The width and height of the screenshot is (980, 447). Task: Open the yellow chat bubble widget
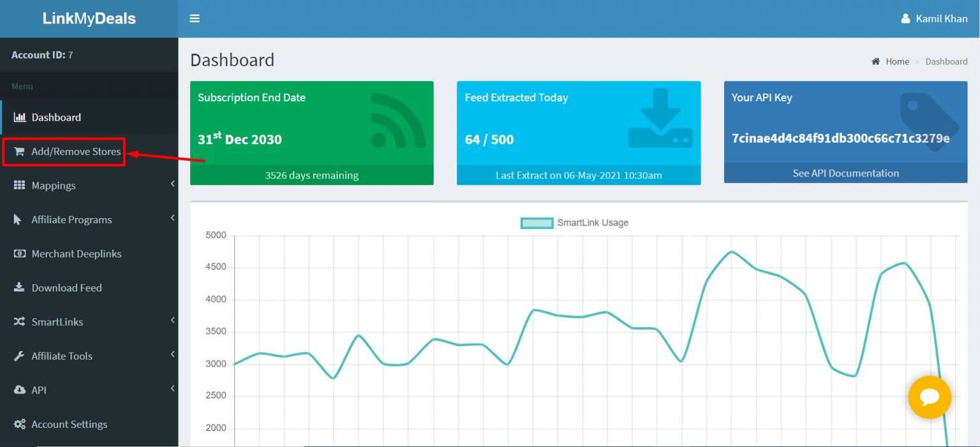tap(929, 397)
